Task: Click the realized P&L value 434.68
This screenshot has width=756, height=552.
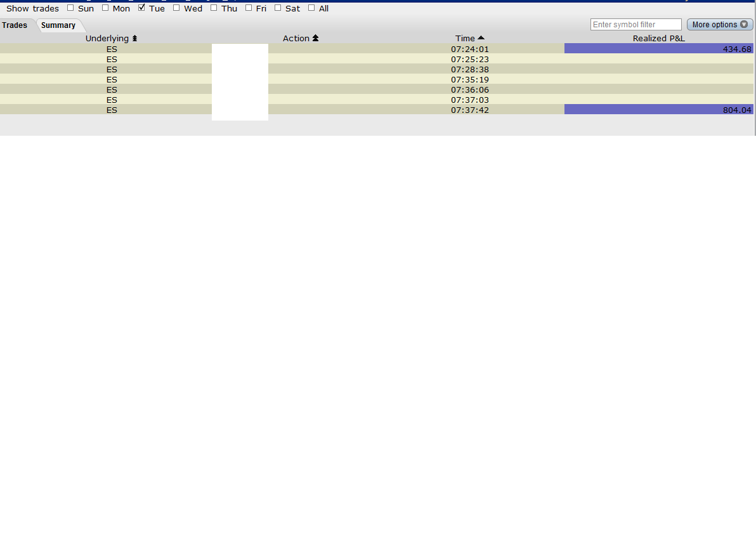Action: click(737, 49)
